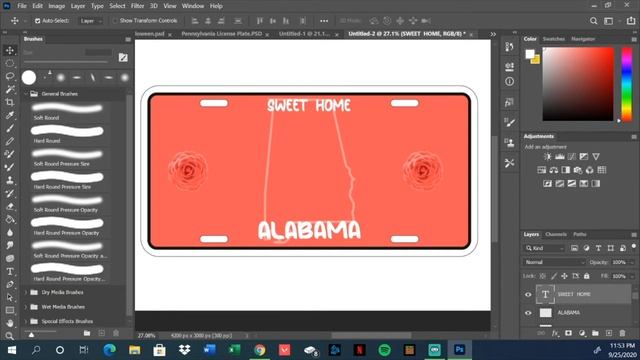The width and height of the screenshot is (640, 360).
Task: Add a Levels adjustment
Action: pyautogui.click(x=560, y=157)
